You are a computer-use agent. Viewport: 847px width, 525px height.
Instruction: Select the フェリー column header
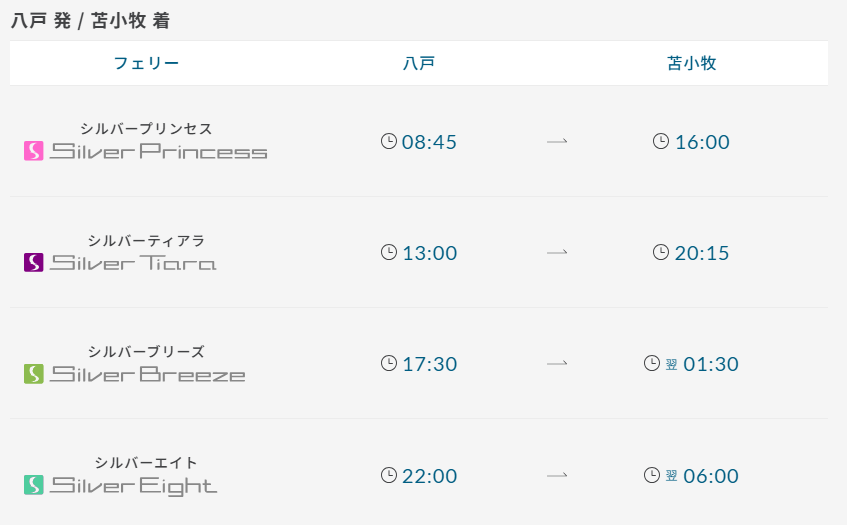pos(146,63)
